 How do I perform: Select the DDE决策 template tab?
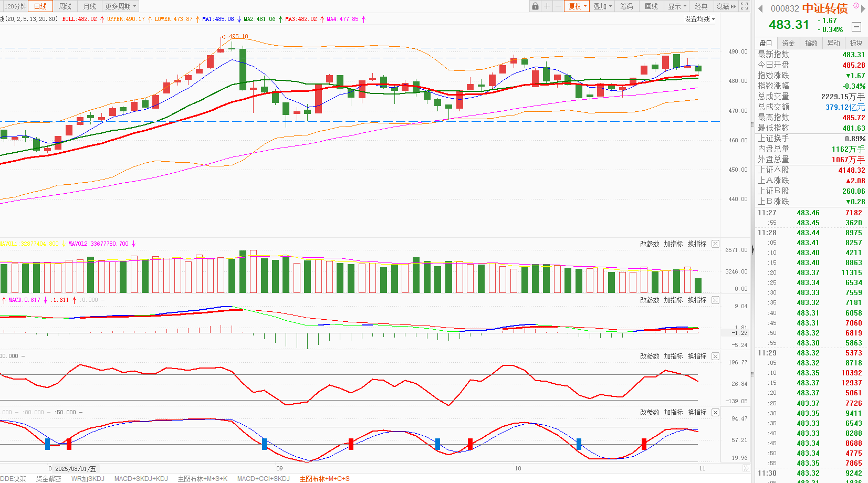pos(13,478)
